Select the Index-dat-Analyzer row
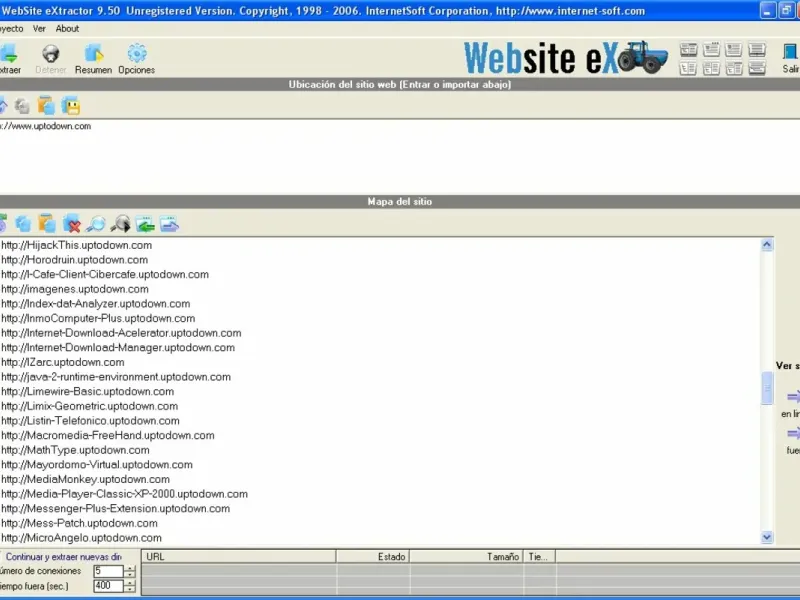This screenshot has height=600, width=800. coord(96,304)
